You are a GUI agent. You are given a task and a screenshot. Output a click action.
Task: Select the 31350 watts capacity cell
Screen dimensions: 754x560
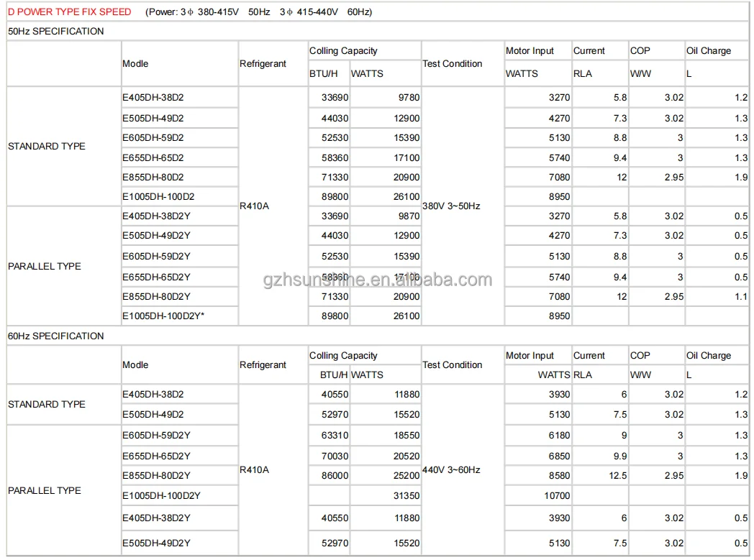pos(406,496)
